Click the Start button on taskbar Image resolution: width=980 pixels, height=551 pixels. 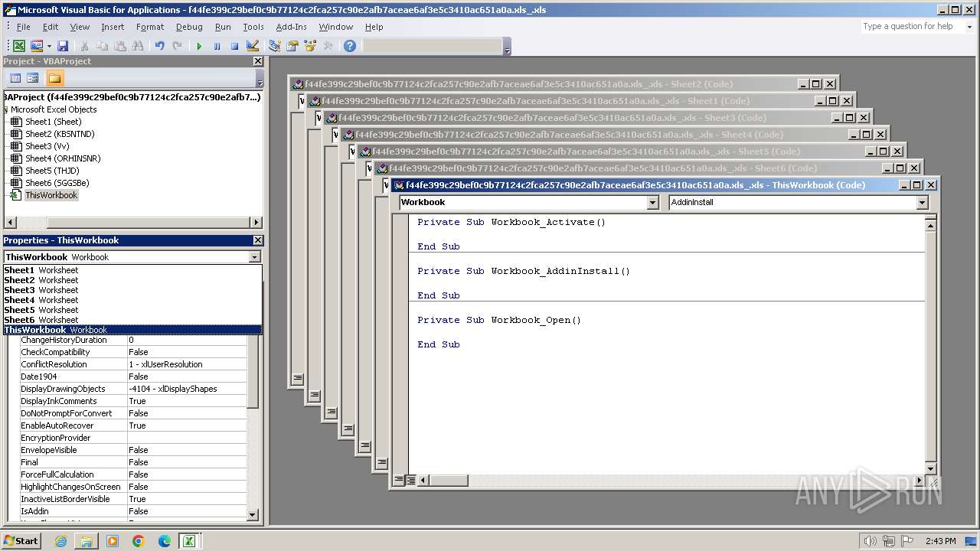(21, 541)
